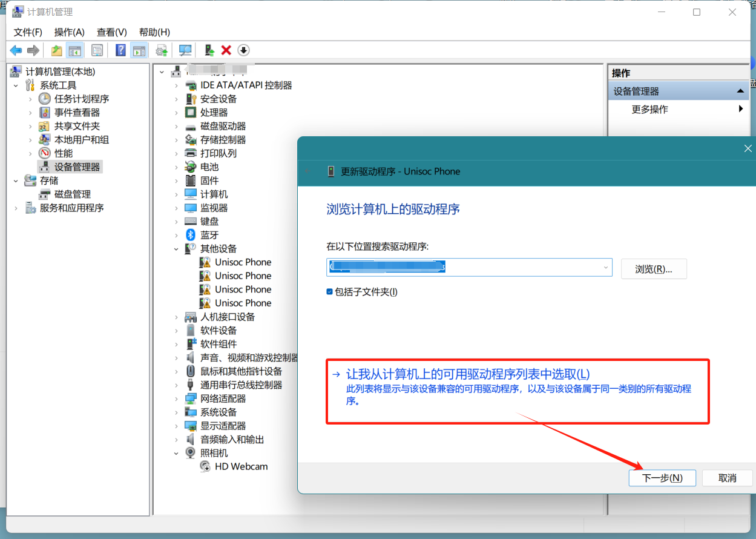Open the driver search path dropdown
The width and height of the screenshot is (756, 539).
pos(605,267)
